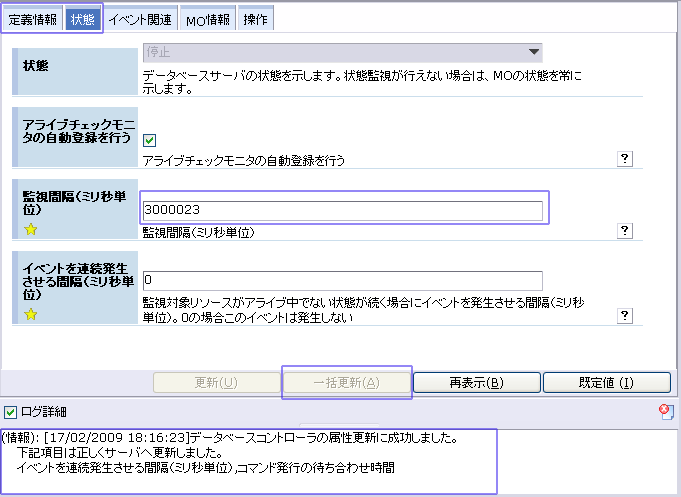Click the 一括更新(A) button

click(346, 383)
